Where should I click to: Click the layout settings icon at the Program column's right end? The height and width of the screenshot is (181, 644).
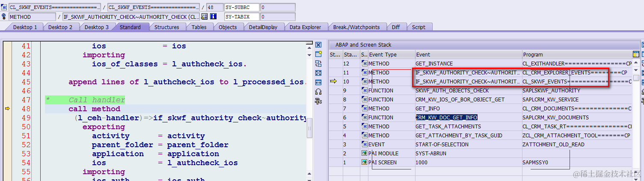pos(636,54)
